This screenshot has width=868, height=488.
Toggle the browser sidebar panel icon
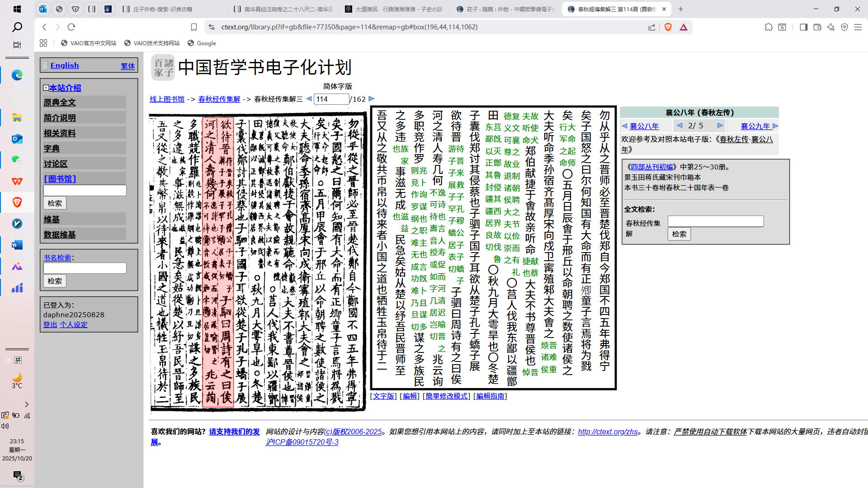[x=803, y=27]
